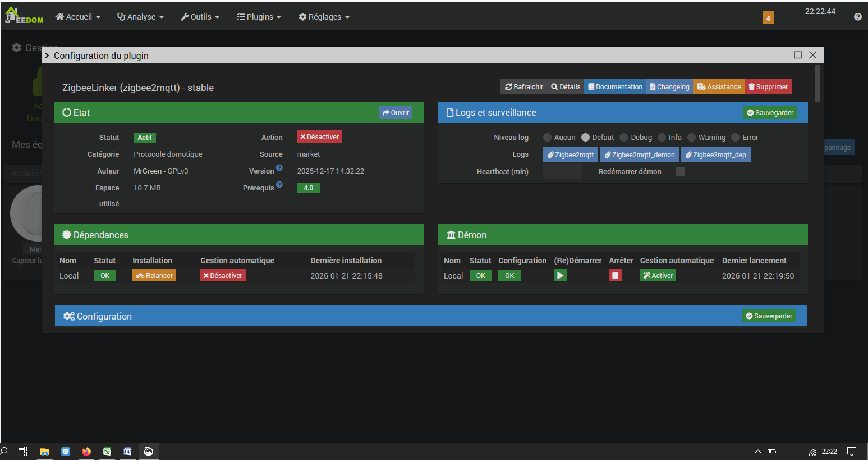Click the Jeedom logo in the header

[x=24, y=16]
